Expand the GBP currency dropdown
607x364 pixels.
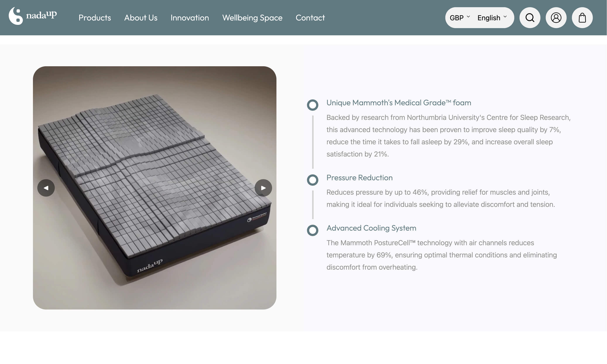click(x=460, y=18)
